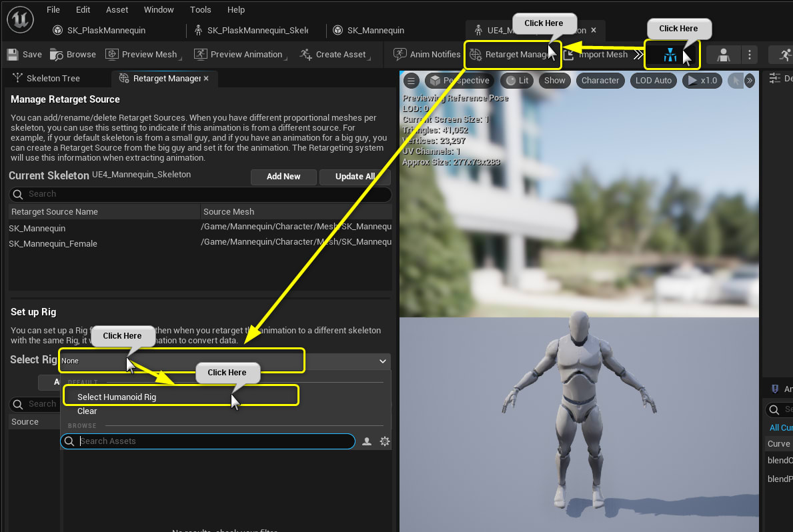Switch to the SK_PlaskMannequin_Skele document tab
The height and width of the screenshot is (532, 793).
click(251, 31)
